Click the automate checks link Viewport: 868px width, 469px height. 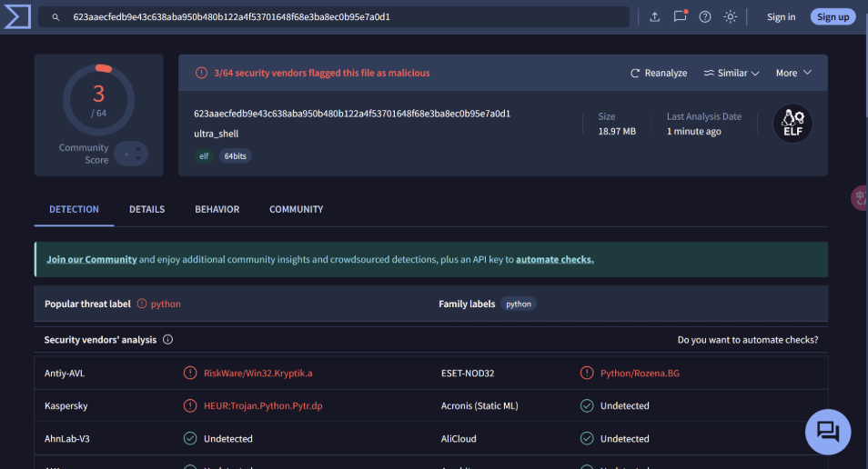[x=555, y=259]
